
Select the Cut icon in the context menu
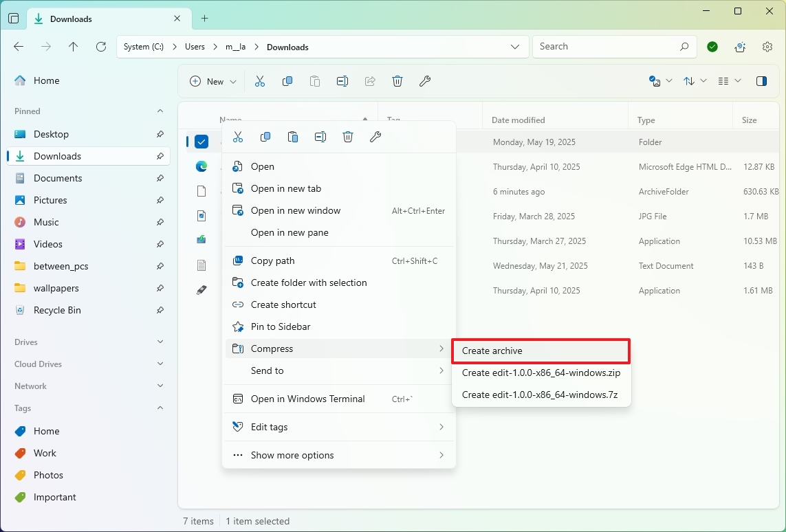coord(238,137)
